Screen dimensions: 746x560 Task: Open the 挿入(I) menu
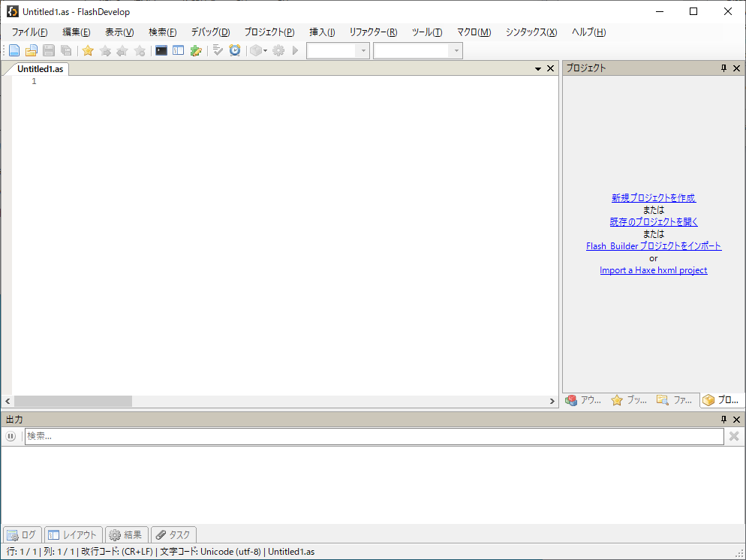pos(322,32)
